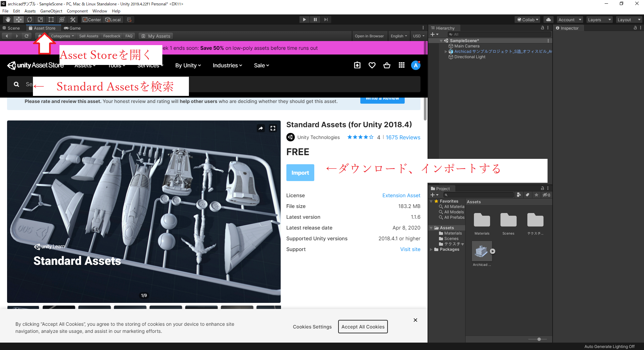Open the user account avatar
Viewport: 644px width, 350px height.
click(x=416, y=65)
